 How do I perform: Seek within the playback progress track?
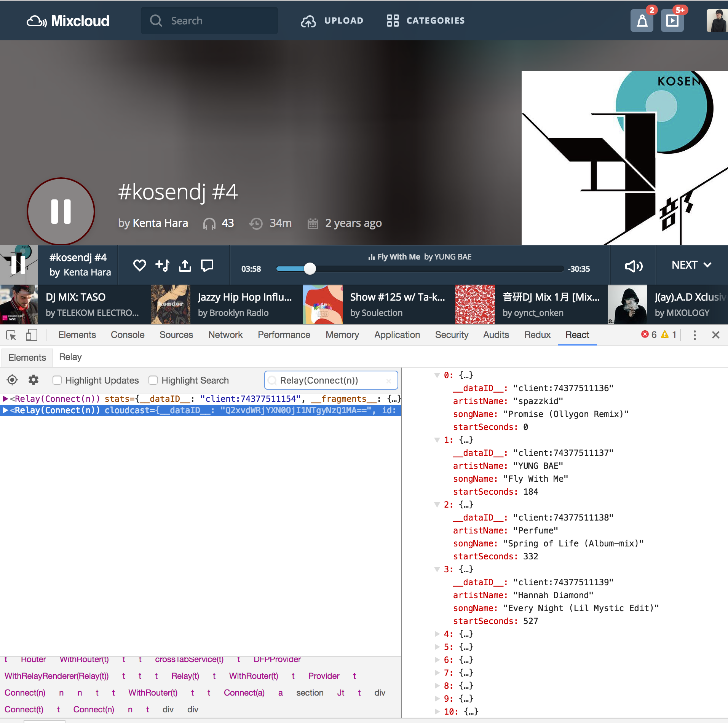pos(420,269)
